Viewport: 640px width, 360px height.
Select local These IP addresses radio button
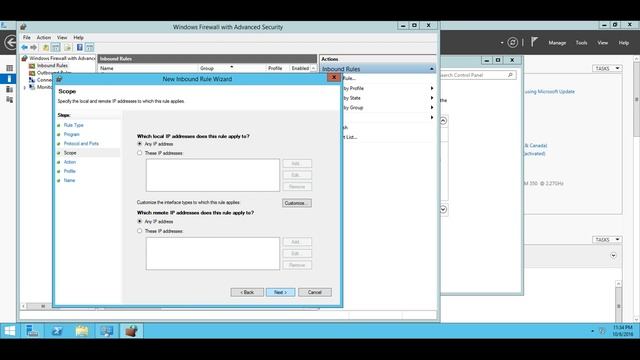[140, 153]
